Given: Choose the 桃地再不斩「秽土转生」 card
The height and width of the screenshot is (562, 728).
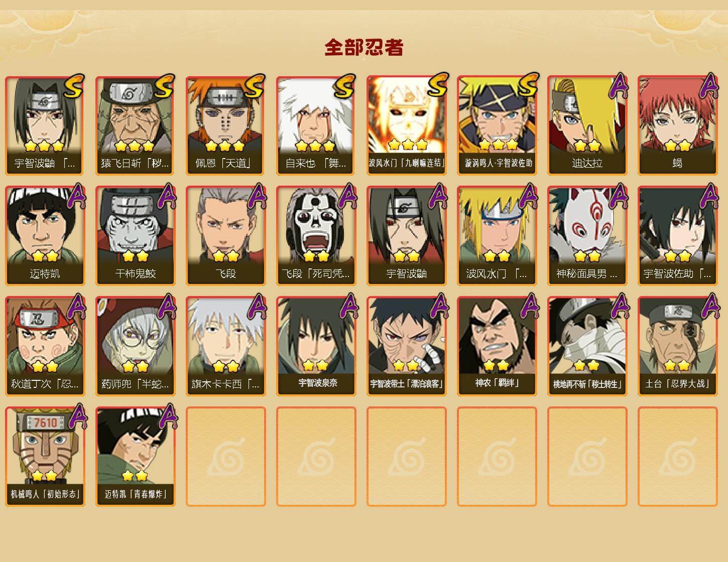Looking at the screenshot, I should click(587, 346).
